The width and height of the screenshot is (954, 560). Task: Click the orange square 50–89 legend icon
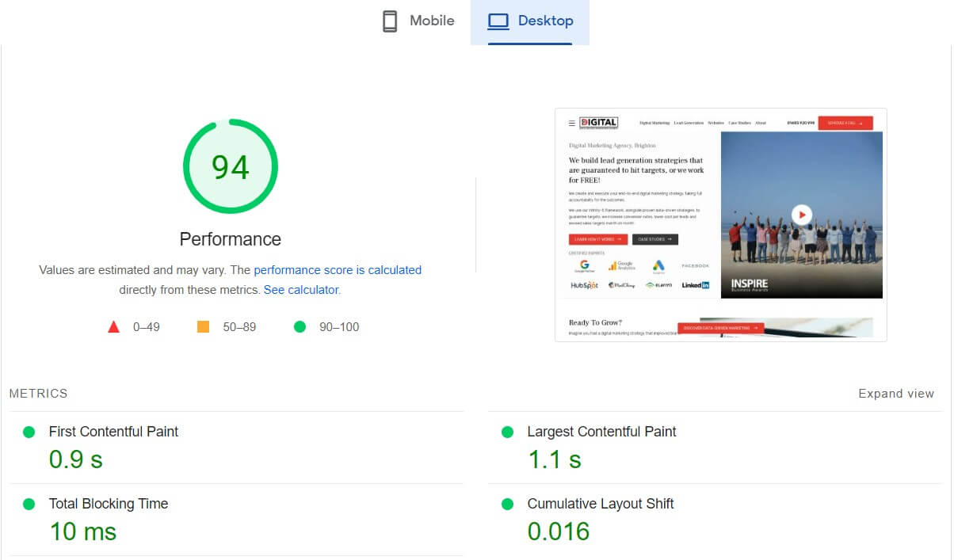[x=203, y=326]
